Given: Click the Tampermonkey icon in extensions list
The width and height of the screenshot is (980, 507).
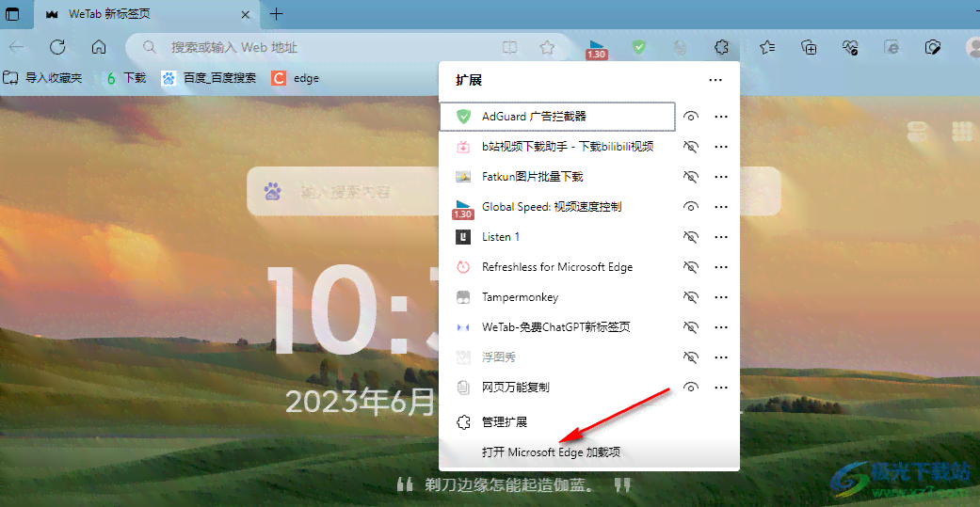Looking at the screenshot, I should 463,297.
